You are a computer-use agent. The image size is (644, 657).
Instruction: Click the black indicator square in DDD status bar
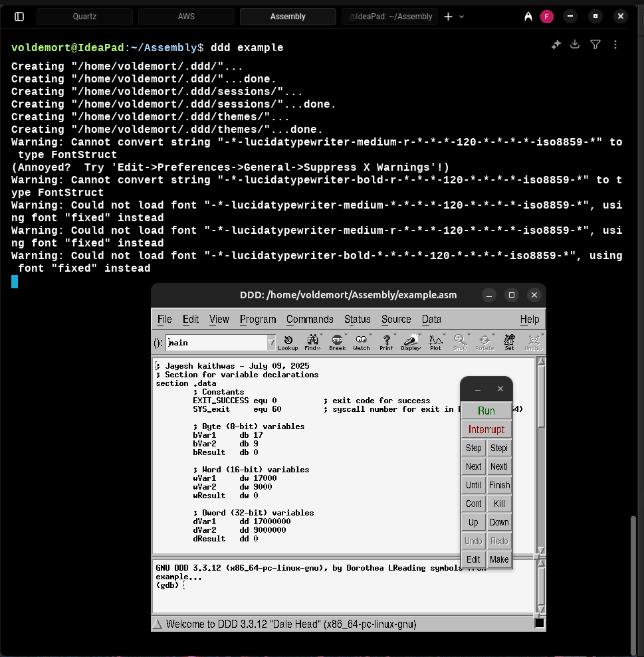(x=539, y=624)
